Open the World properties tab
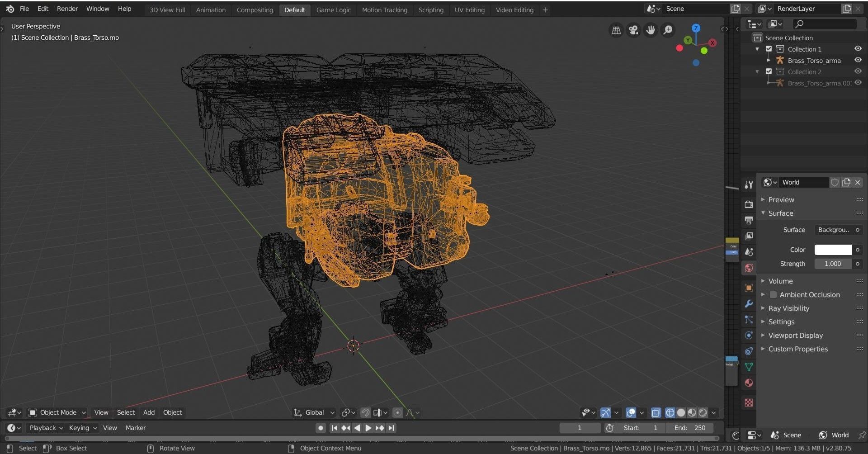This screenshot has width=868, height=454. (749, 268)
